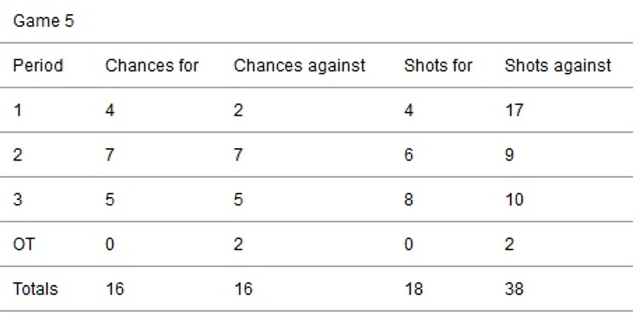Screen dimensions: 644x321
Task: Select OT Chances against cell
Action: [238, 244]
